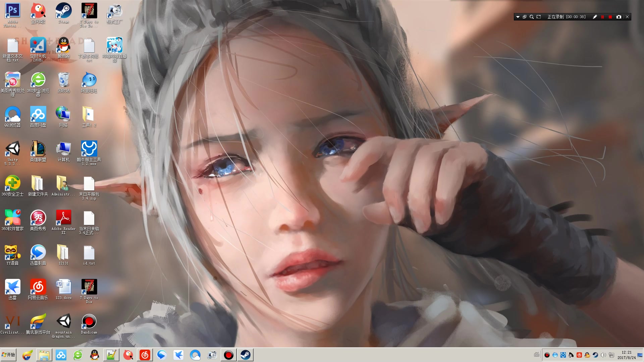Open the 开始 Start menu button
Image resolution: width=644 pixels, height=362 pixels.
pos(9,355)
